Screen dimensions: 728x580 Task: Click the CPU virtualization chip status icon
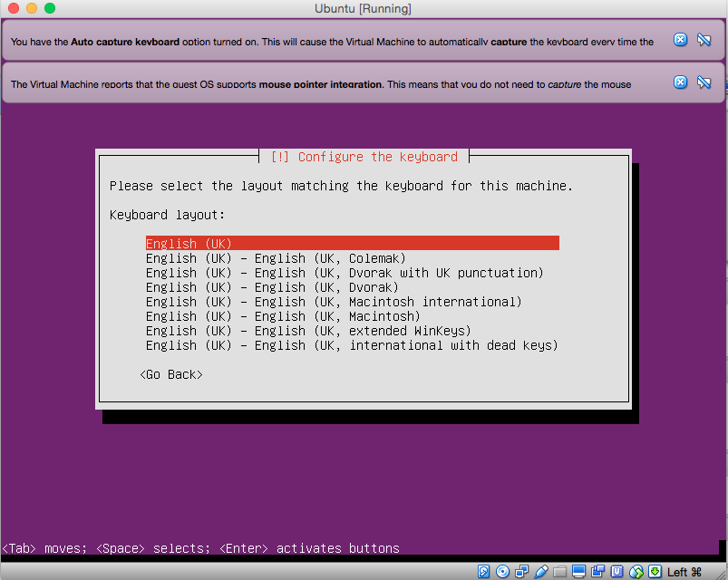click(x=616, y=572)
